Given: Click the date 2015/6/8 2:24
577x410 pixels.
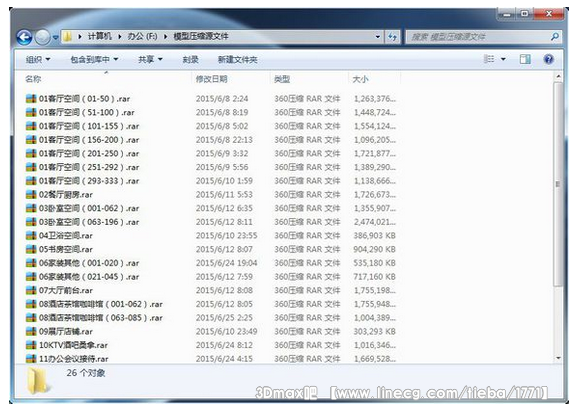Looking at the screenshot, I should point(222,99).
